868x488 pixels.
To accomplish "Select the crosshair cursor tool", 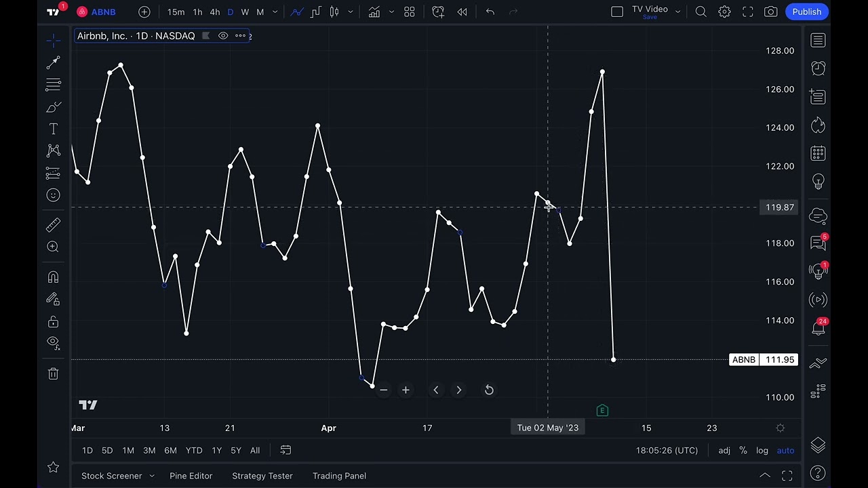I will point(54,41).
